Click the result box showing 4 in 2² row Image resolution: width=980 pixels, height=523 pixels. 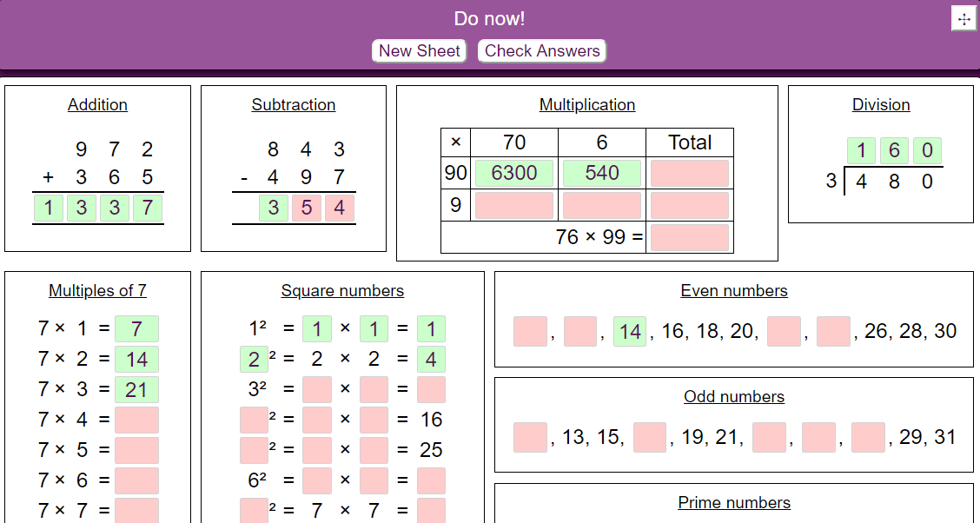coord(431,360)
